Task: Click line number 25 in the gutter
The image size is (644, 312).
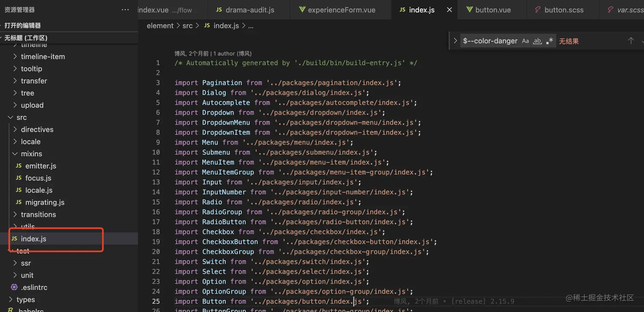Action: click(x=156, y=301)
